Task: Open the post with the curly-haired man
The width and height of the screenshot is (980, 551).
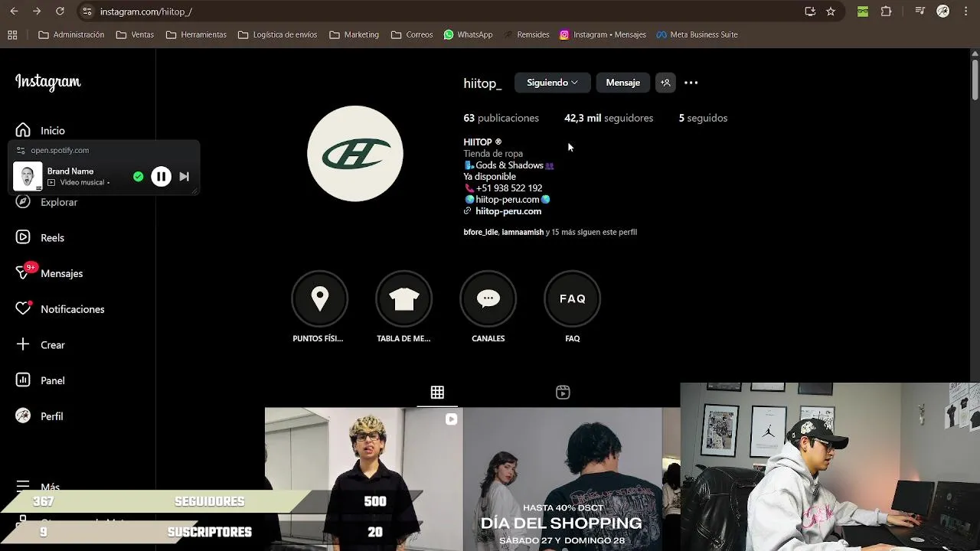Action: (364, 479)
